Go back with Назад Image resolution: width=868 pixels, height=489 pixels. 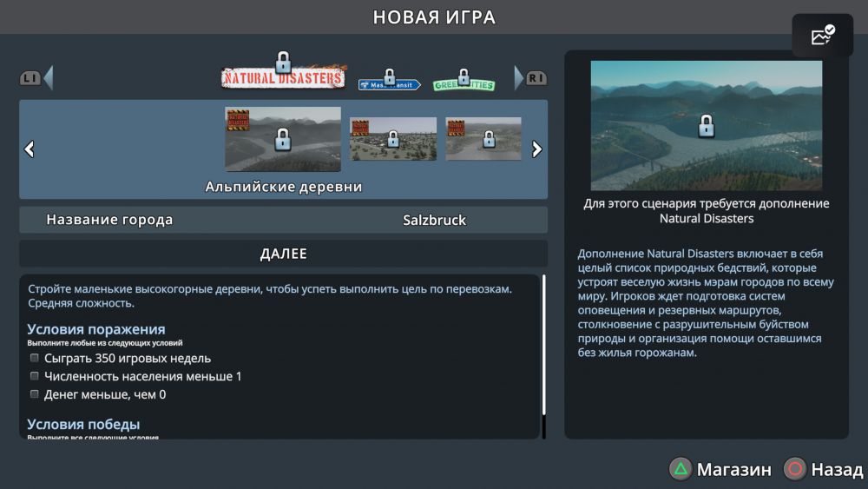pyautogui.click(x=837, y=470)
